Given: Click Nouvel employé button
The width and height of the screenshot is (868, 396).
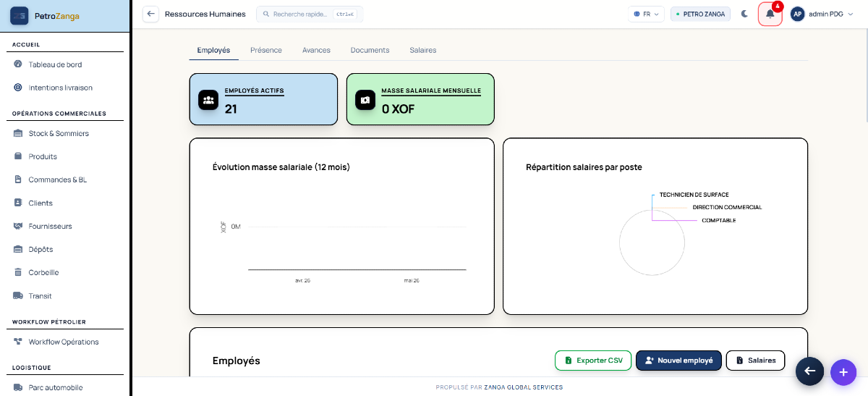Looking at the screenshot, I should pos(678,361).
